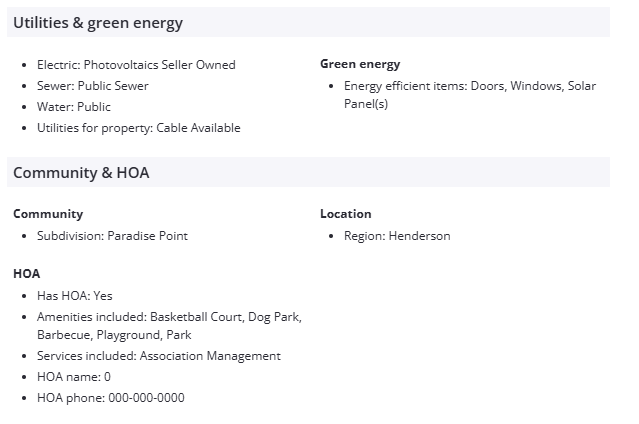This screenshot has width=639, height=424.
Task: Click the Energy efficient items text
Action: point(469,86)
